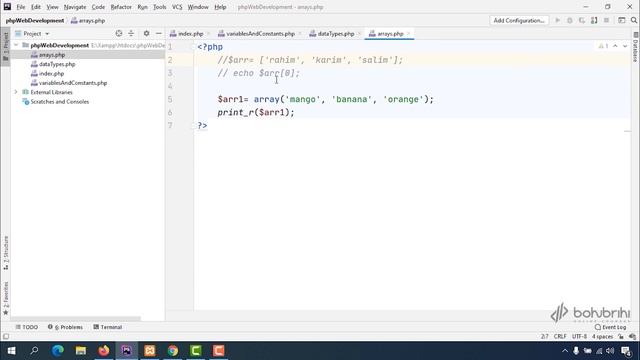The width and height of the screenshot is (640, 360).
Task: Click the listen for PHP debug connections icon
Action: point(594,20)
